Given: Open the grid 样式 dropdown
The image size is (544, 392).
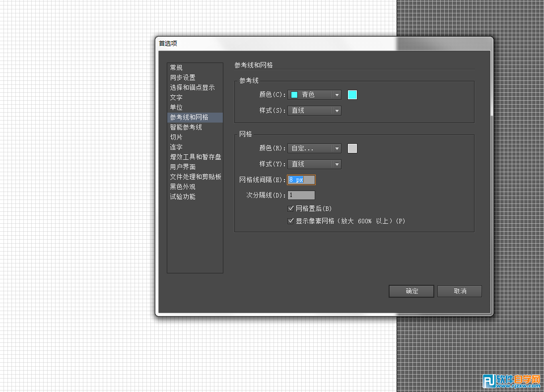Looking at the screenshot, I should (x=315, y=164).
